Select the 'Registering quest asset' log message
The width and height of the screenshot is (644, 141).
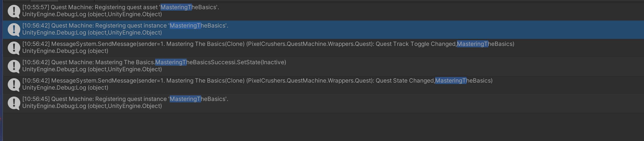pos(120,7)
